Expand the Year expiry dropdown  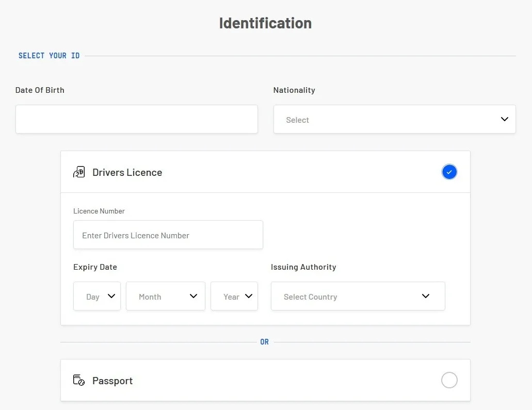pyautogui.click(x=234, y=296)
